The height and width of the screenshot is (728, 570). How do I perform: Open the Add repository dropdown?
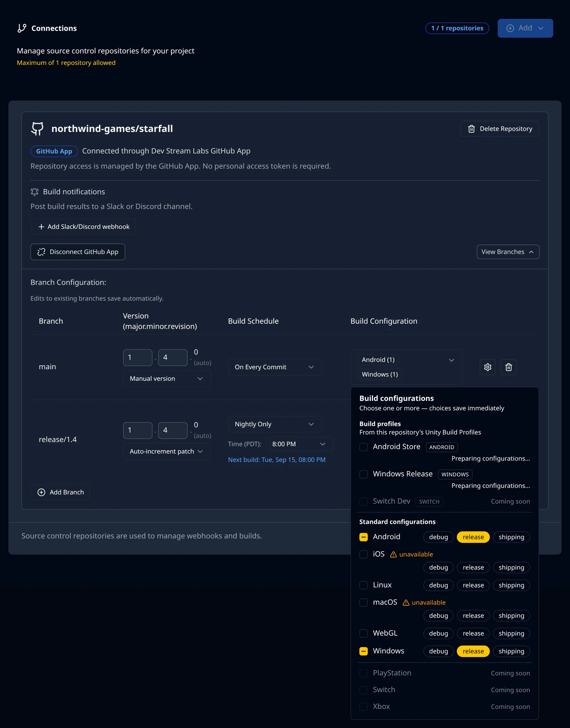pos(525,28)
